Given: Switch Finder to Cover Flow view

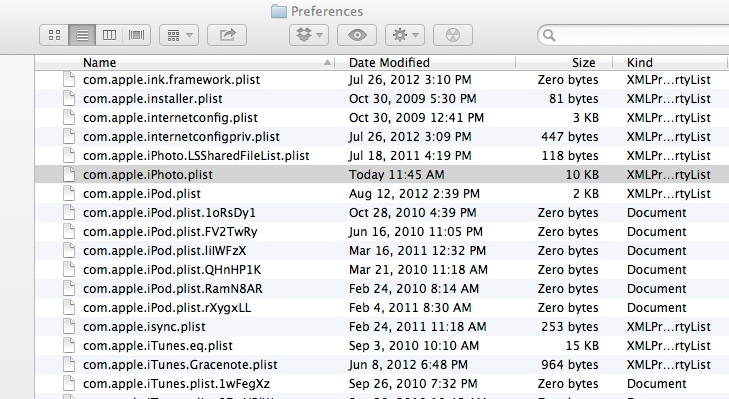Looking at the screenshot, I should pos(136,35).
